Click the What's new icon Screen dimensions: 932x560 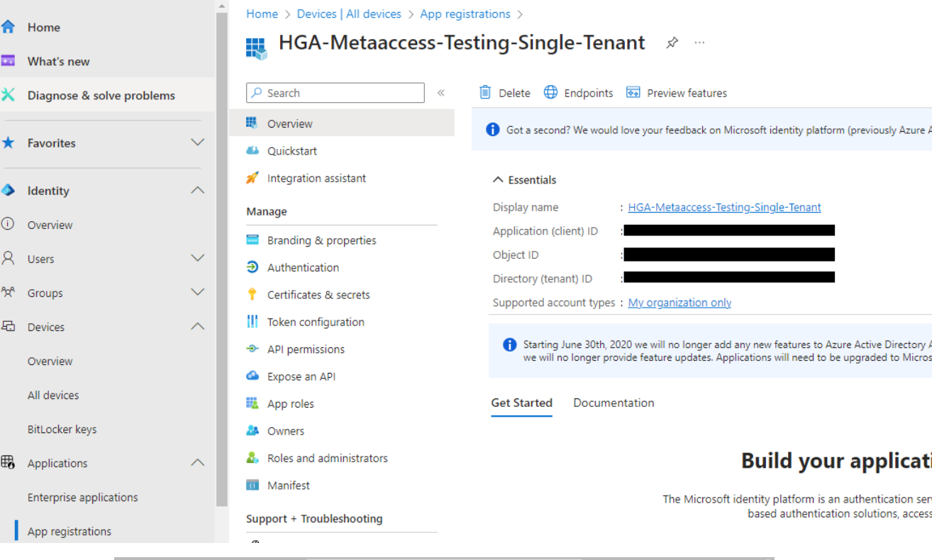tap(8, 61)
